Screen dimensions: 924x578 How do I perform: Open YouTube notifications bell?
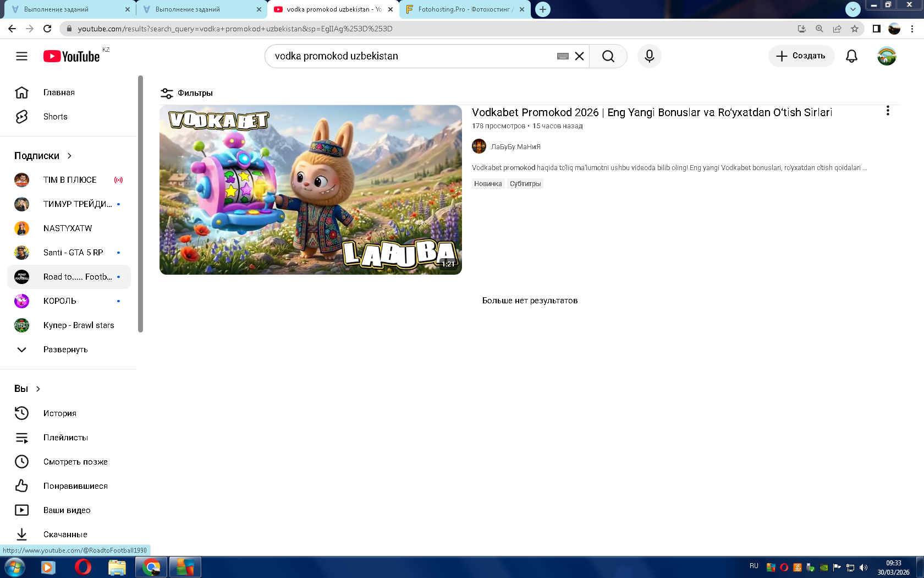pos(851,56)
